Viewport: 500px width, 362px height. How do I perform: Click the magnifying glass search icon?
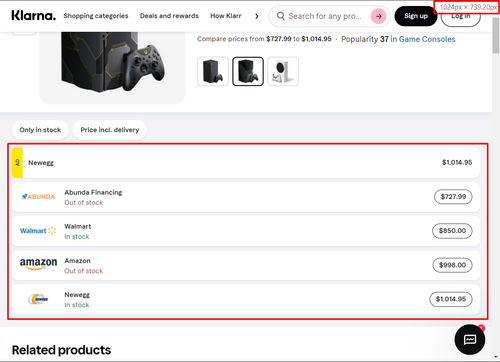281,16
